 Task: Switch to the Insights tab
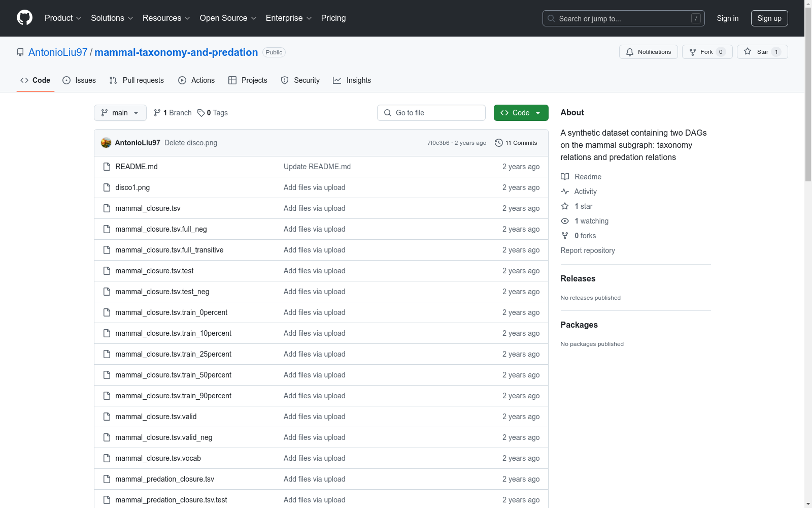pyautogui.click(x=352, y=80)
